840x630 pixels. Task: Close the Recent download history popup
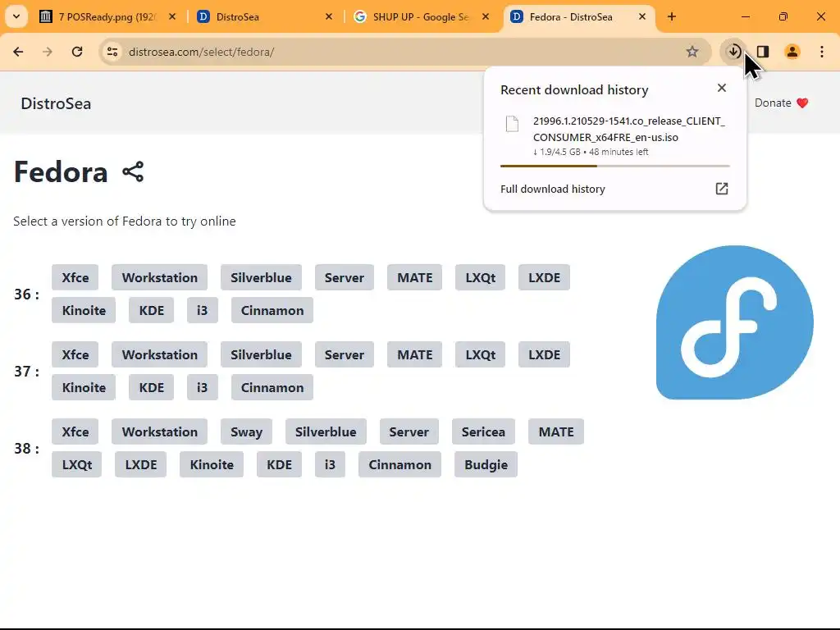[722, 88]
